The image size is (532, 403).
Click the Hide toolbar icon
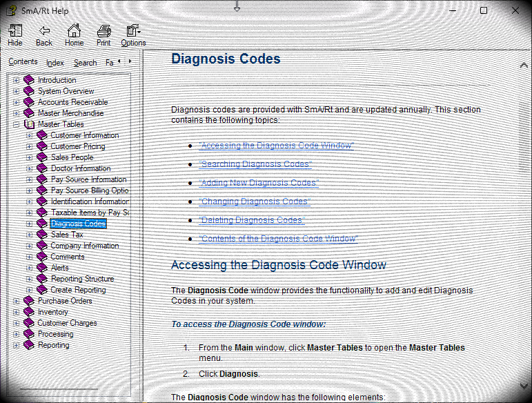(x=15, y=31)
